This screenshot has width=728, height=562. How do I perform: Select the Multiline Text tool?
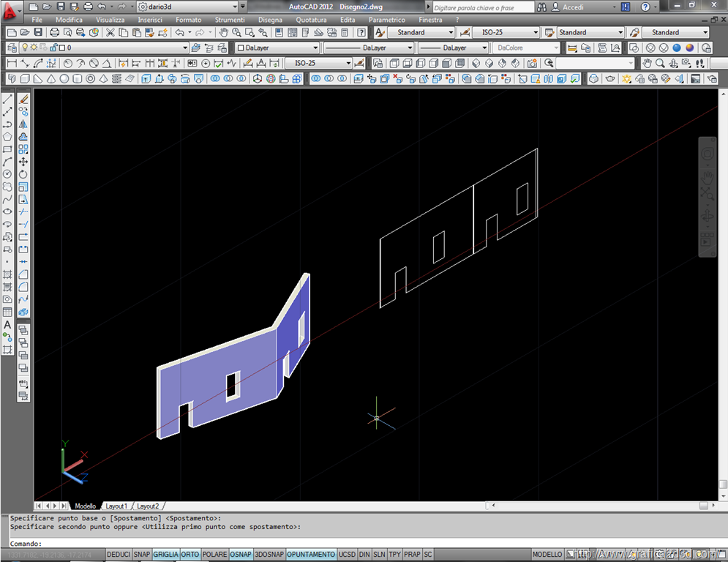pos(7,325)
